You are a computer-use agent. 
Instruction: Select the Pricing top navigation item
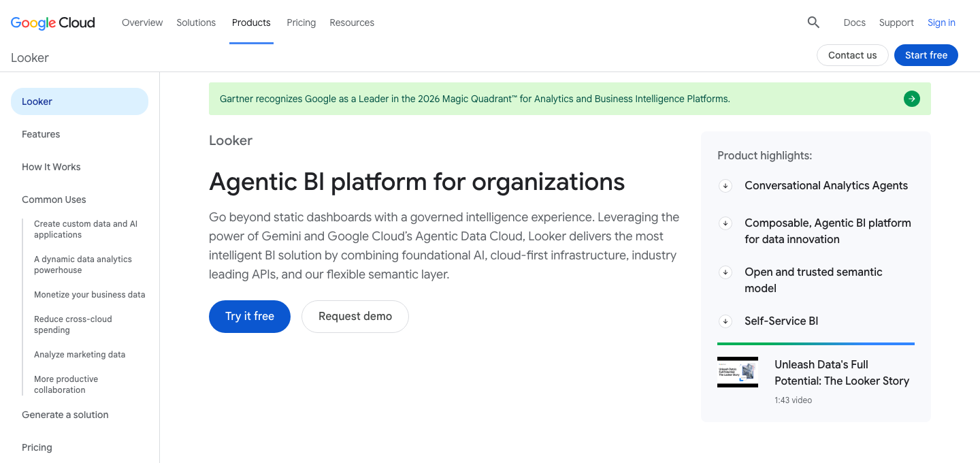pos(301,22)
